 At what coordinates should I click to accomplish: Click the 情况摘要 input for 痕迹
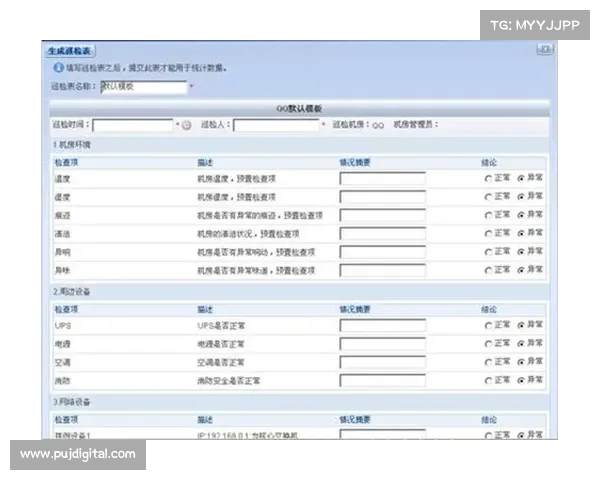pyautogui.click(x=383, y=215)
